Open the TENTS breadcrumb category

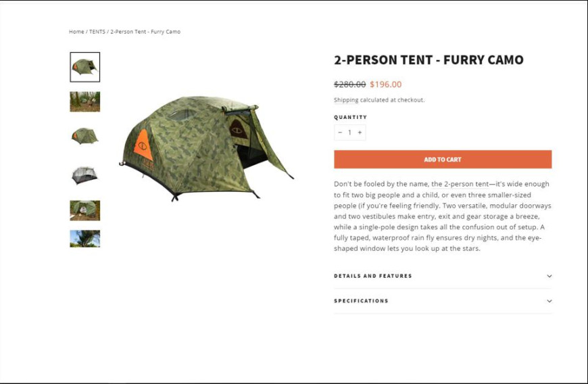pyautogui.click(x=97, y=32)
